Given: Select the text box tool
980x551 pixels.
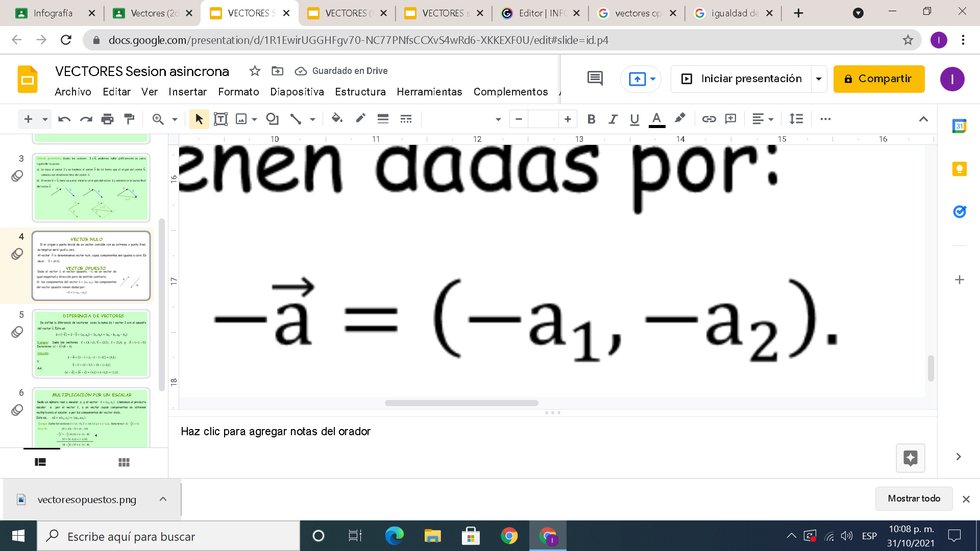Looking at the screenshot, I should coord(220,118).
